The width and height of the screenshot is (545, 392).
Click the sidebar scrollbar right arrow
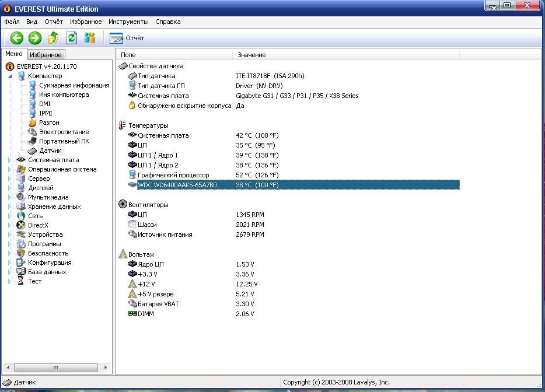click(x=105, y=367)
